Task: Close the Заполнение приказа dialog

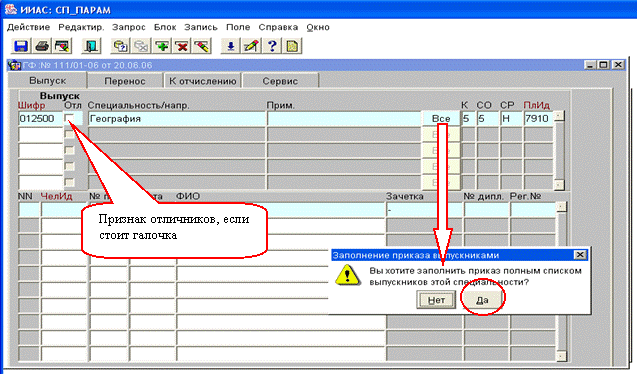Action: (580, 255)
